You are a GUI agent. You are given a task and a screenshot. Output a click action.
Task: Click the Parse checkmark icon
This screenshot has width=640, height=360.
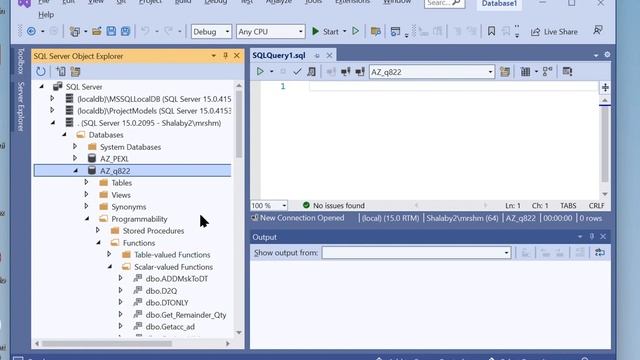[297, 72]
